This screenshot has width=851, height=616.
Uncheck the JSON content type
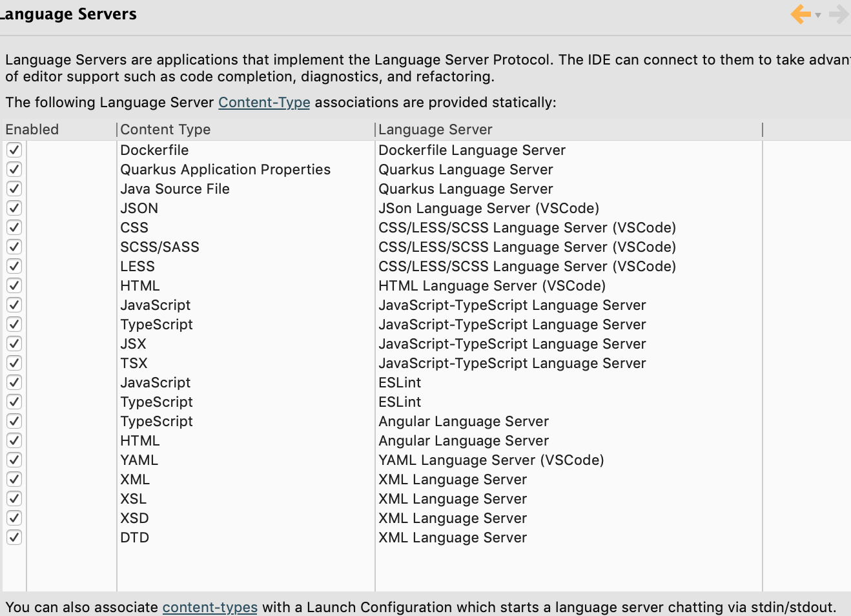(14, 208)
